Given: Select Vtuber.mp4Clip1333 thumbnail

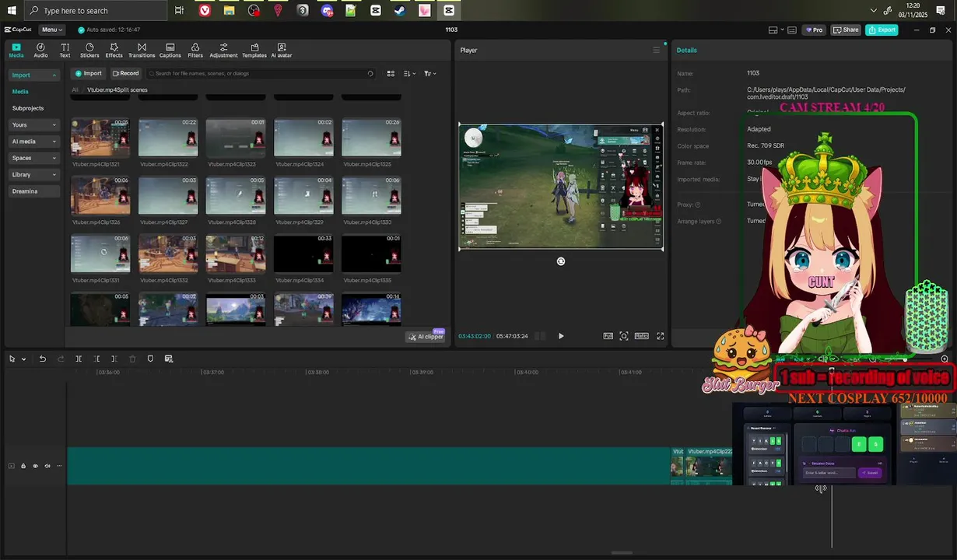Looking at the screenshot, I should click(236, 254).
